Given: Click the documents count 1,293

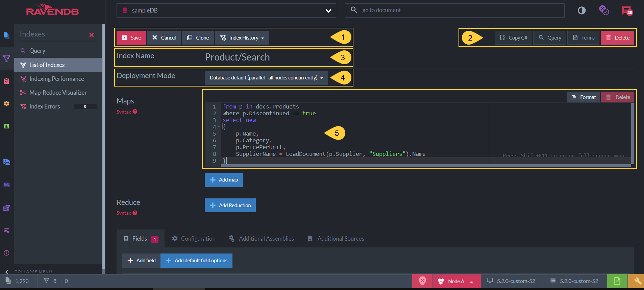Looking at the screenshot, I should click(x=17, y=281).
